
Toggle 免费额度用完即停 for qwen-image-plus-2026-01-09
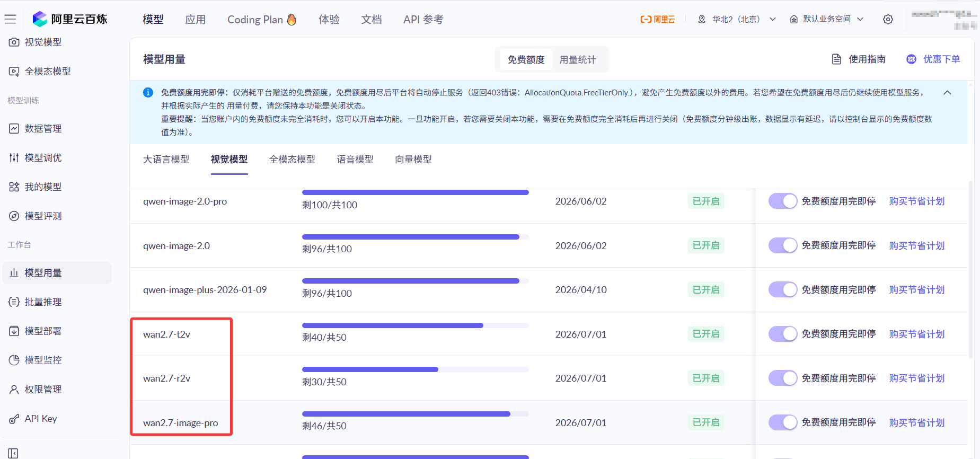(783, 289)
